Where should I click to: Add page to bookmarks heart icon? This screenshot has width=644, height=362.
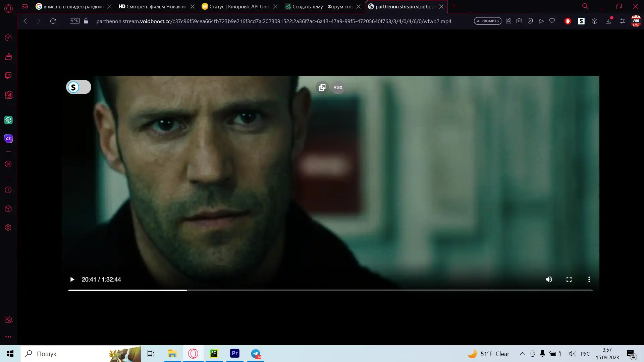(552, 21)
